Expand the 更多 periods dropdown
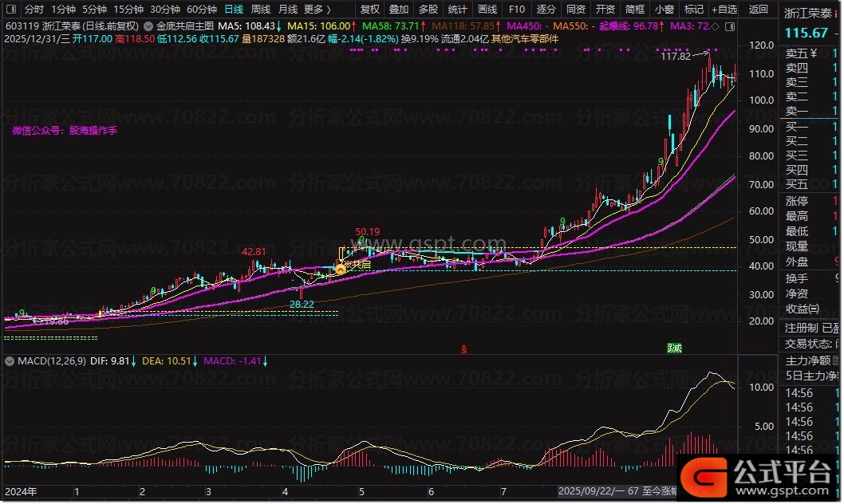The width and height of the screenshot is (844, 504). [x=317, y=10]
